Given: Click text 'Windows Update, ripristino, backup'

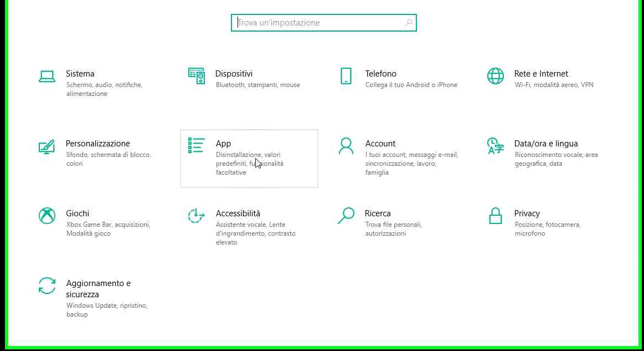Looking at the screenshot, I should coord(107,310).
